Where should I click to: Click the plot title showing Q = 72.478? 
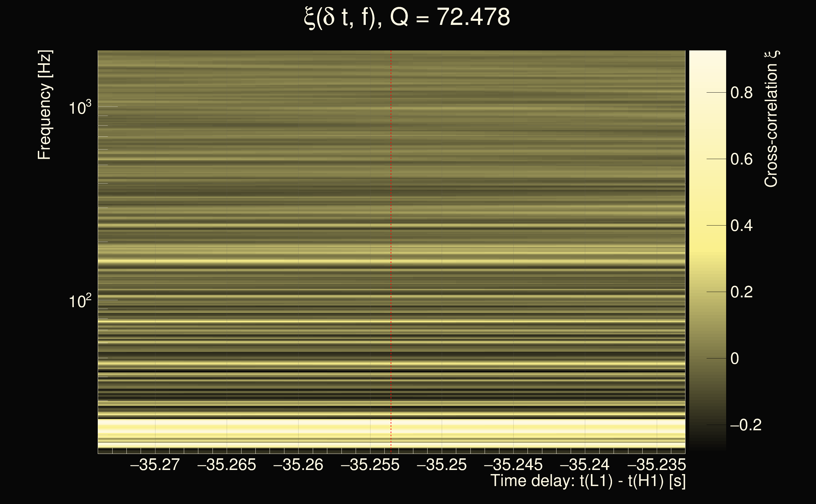pos(407,17)
